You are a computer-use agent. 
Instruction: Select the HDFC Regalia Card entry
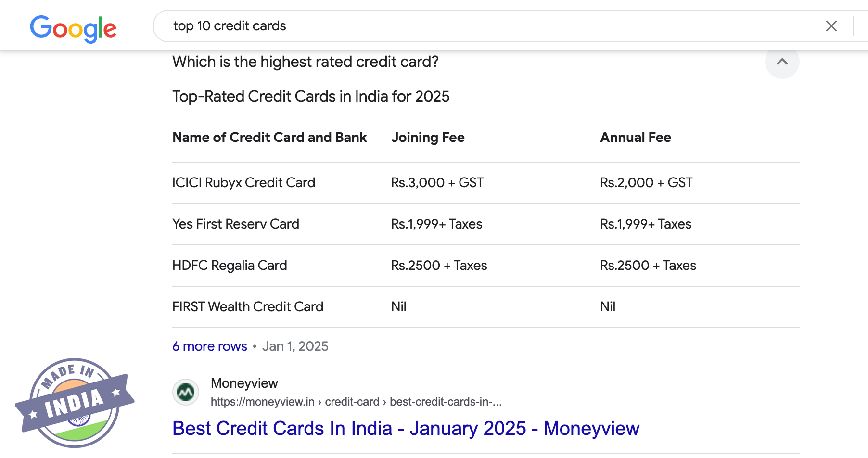230,266
